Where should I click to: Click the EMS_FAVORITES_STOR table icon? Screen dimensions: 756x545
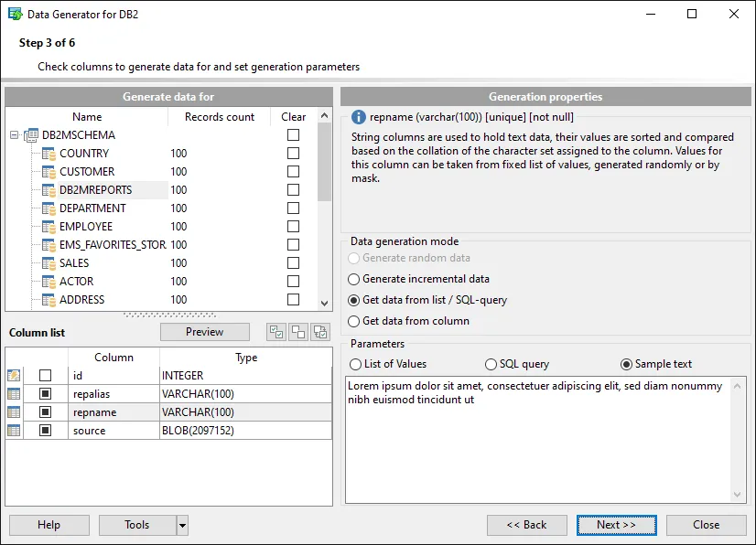(x=49, y=245)
